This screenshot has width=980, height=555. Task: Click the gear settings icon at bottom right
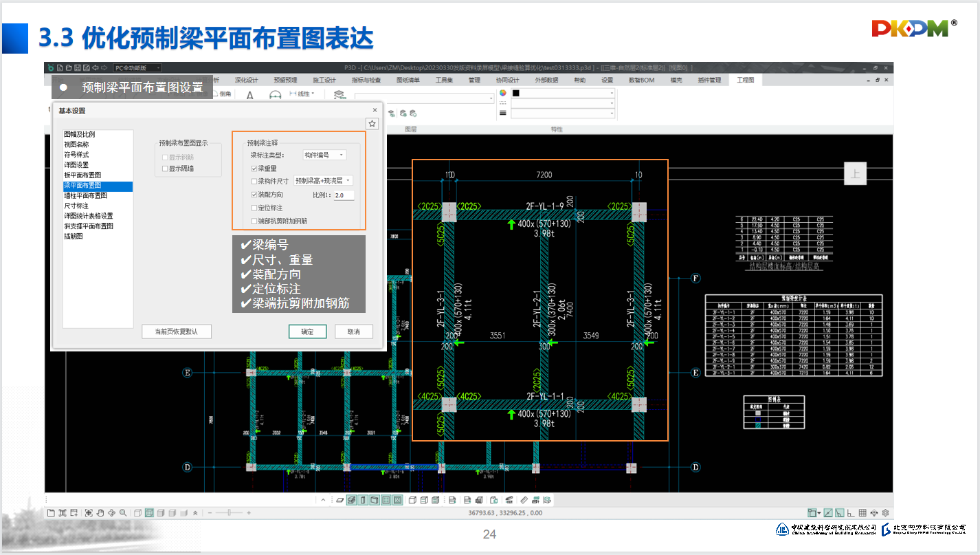point(886,513)
